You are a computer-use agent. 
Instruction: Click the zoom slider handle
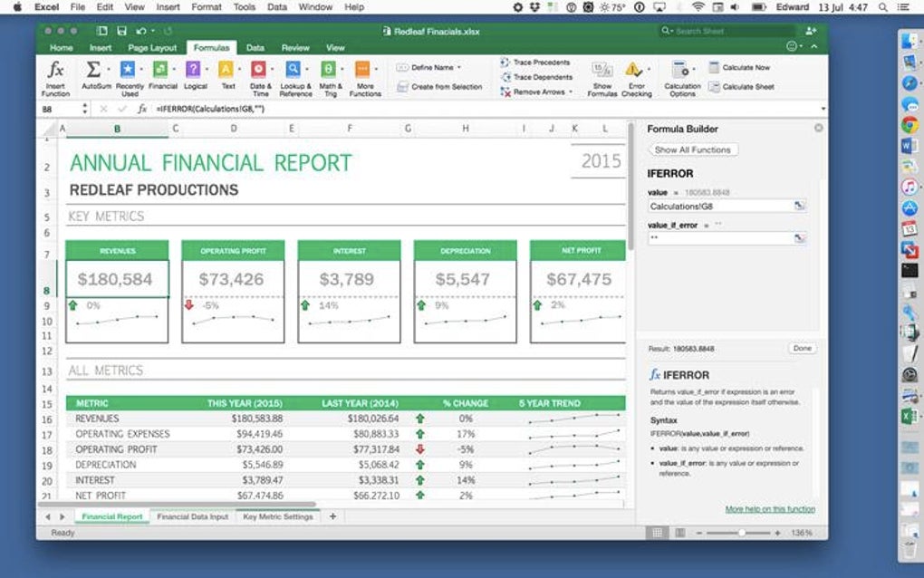pos(741,533)
